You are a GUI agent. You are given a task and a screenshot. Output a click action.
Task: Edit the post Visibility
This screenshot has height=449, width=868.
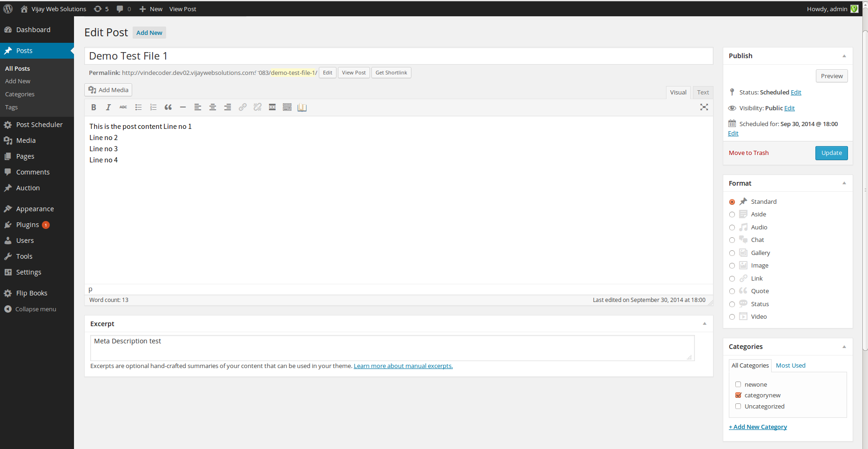[x=789, y=108]
